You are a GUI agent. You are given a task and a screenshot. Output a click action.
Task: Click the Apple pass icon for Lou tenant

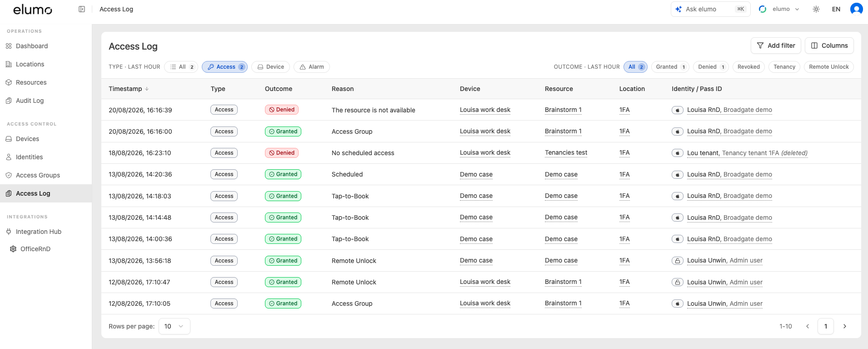click(678, 153)
